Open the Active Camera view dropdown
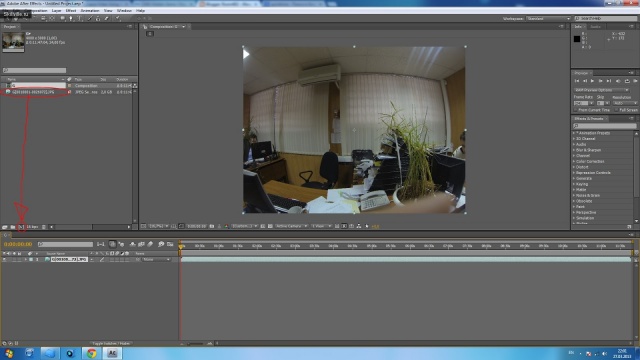The width and height of the screenshot is (640, 360). 291,226
